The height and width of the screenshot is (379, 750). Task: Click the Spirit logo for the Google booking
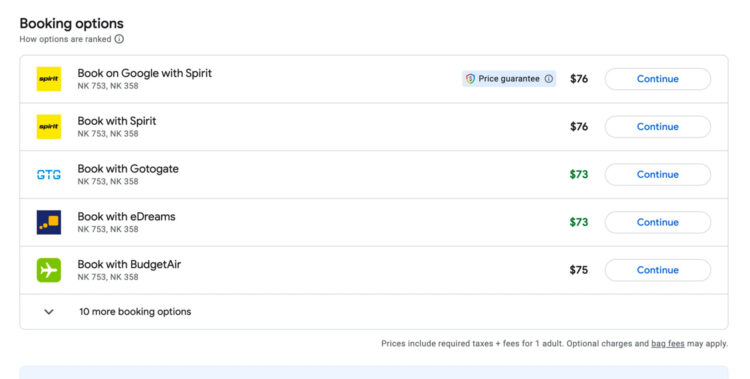coord(49,79)
